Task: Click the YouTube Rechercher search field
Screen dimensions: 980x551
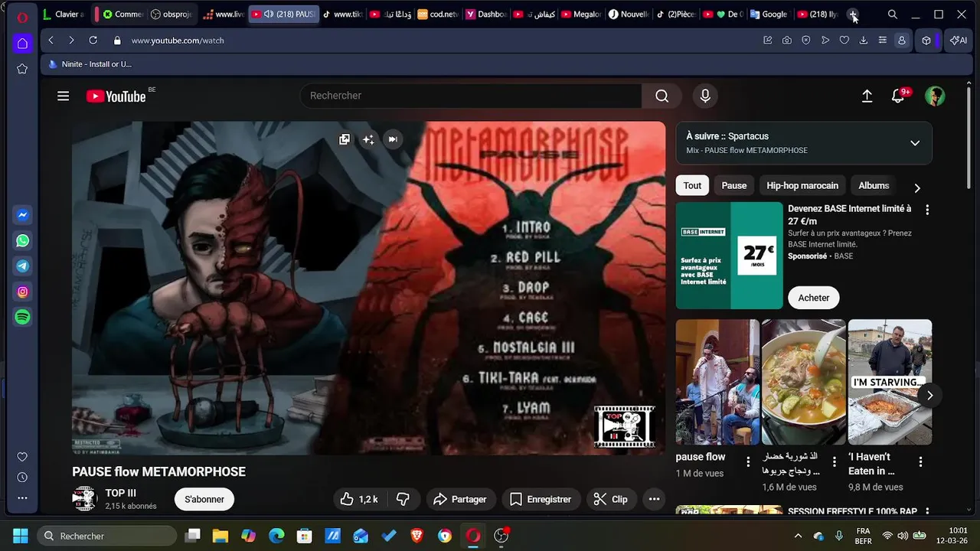Action: 471,96
